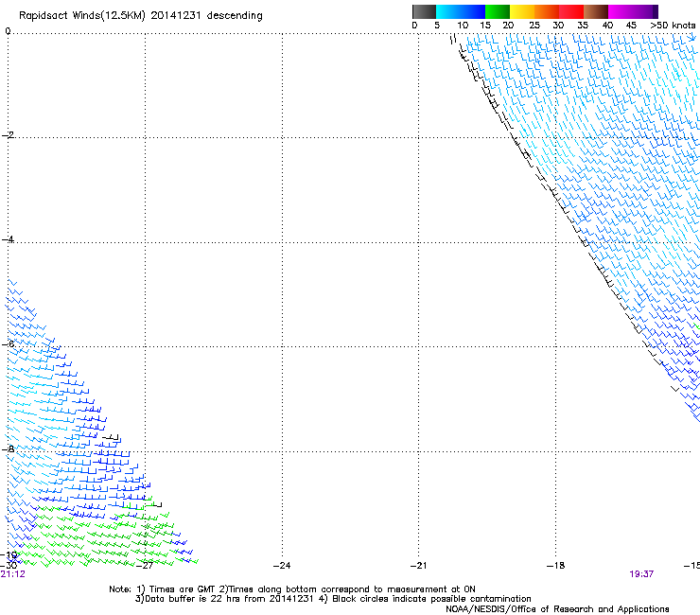
Task: Click the dark purple 45-50 knots segment
Action: (x=645, y=11)
